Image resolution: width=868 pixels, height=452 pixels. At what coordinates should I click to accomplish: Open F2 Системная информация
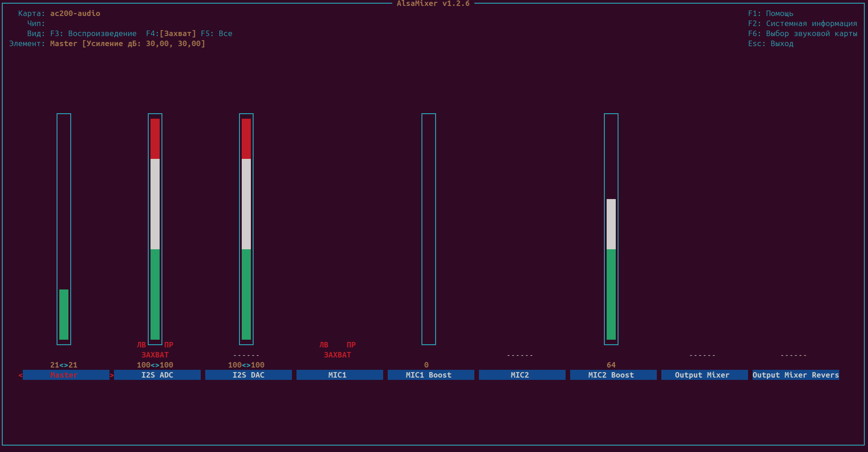click(x=803, y=23)
